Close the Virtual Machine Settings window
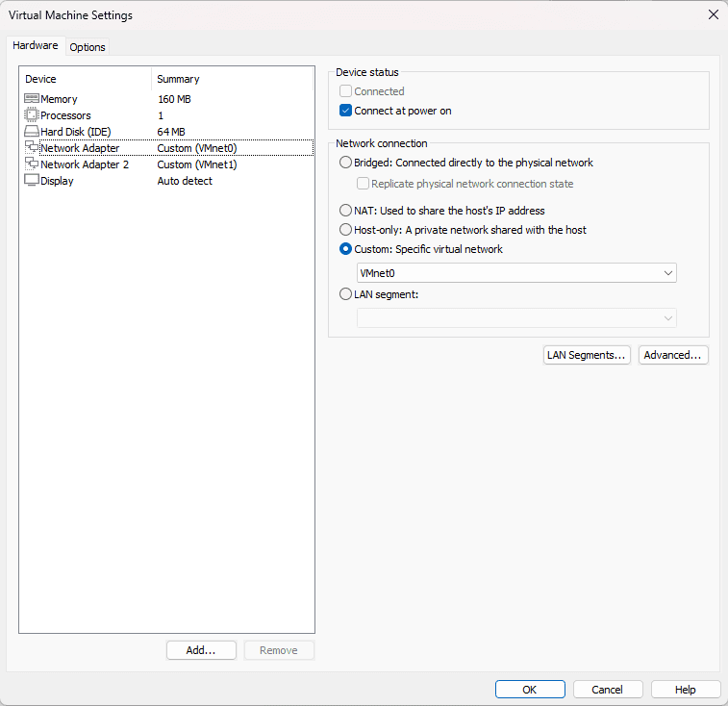This screenshot has width=728, height=706. (713, 14)
